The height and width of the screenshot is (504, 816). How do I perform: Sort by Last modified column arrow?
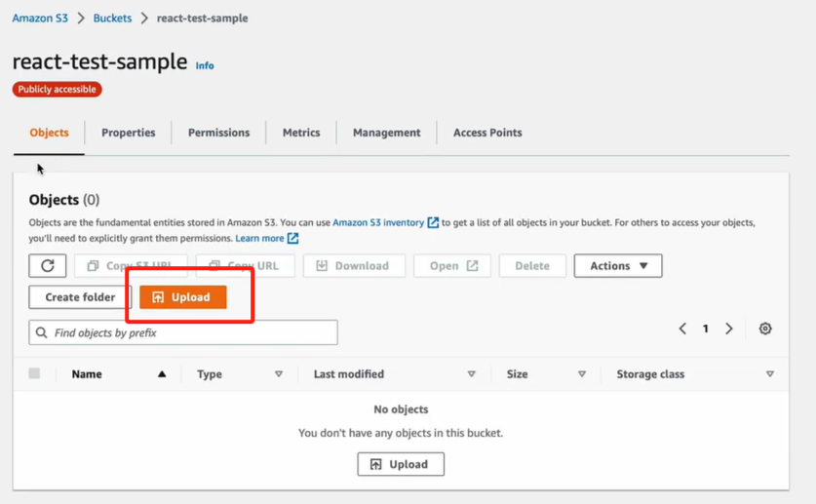pyautogui.click(x=472, y=374)
